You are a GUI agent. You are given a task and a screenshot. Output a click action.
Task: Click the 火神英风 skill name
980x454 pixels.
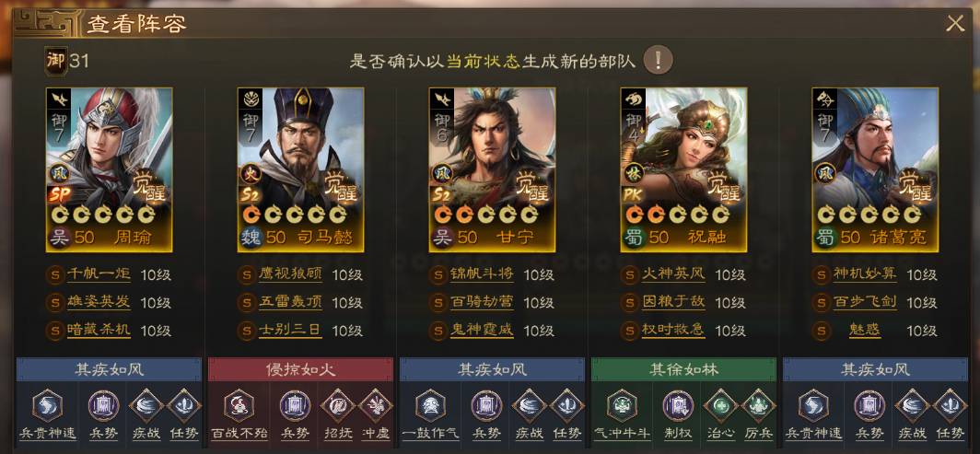coord(674,274)
